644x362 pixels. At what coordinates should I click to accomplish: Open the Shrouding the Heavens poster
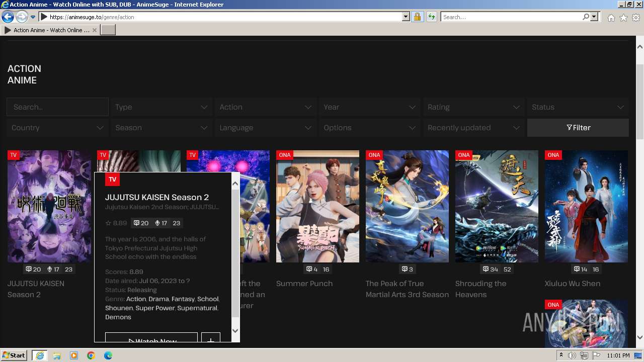497,206
